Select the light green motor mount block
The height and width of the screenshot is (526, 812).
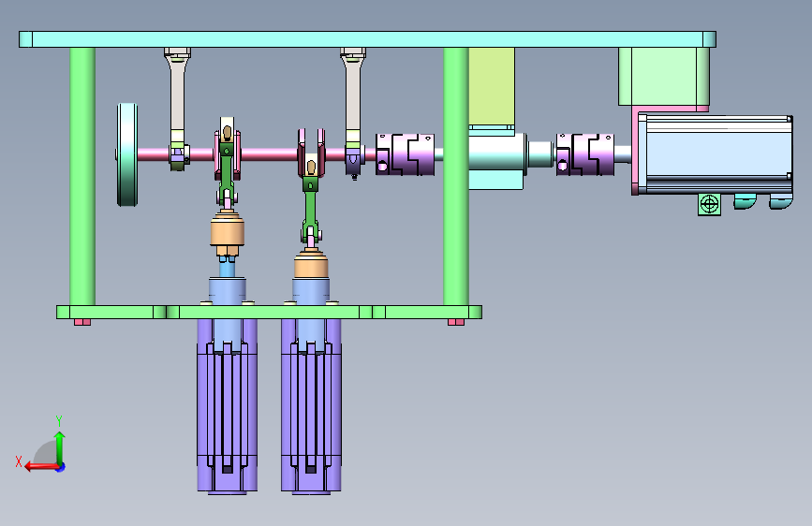click(x=664, y=77)
